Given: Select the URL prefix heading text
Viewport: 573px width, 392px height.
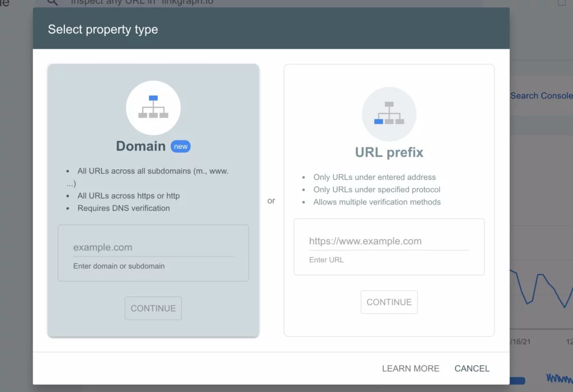Looking at the screenshot, I should click(x=389, y=152).
